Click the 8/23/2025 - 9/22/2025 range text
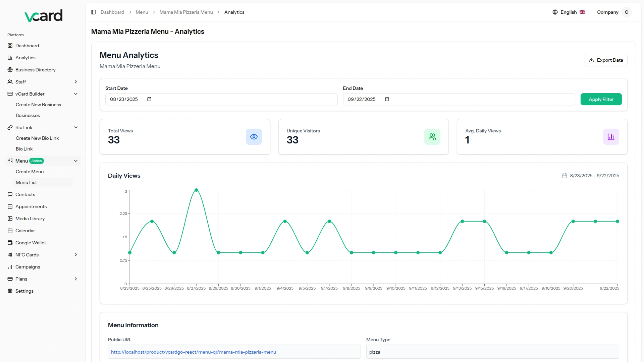The image size is (644, 362). pos(594,176)
